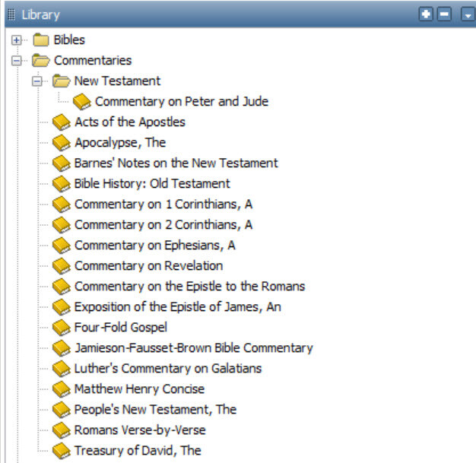This screenshot has height=463, width=476.
Task: Open the Library panel dropdown arrow menu
Action: tap(468, 14)
